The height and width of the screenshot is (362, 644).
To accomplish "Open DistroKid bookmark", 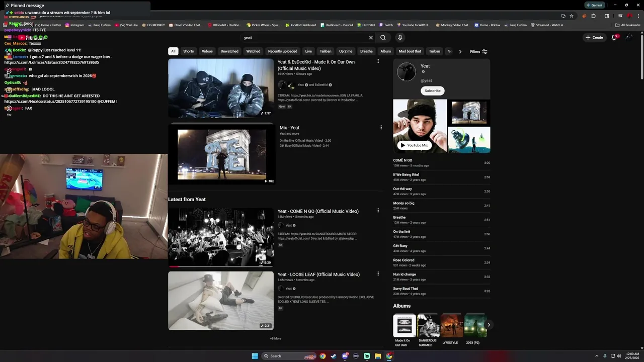I will pyautogui.click(x=366, y=25).
